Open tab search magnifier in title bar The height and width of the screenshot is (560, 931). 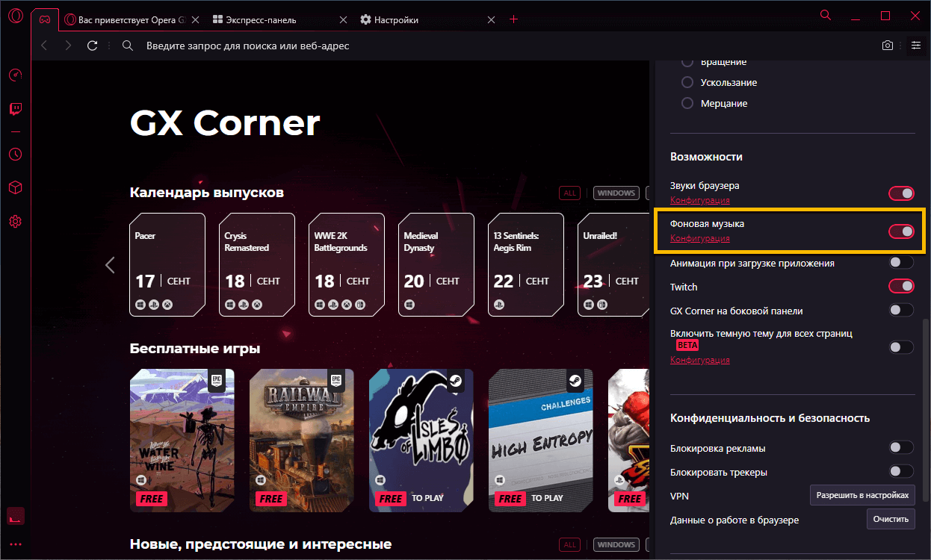tap(825, 15)
